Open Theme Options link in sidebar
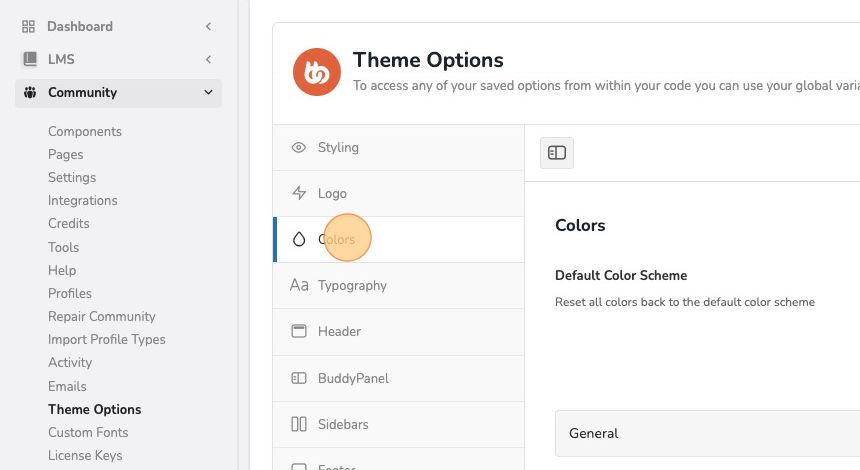The width and height of the screenshot is (860, 470). pos(94,409)
